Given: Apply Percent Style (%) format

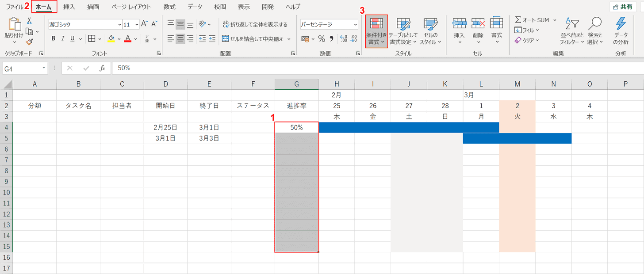Looking at the screenshot, I should point(322,38).
